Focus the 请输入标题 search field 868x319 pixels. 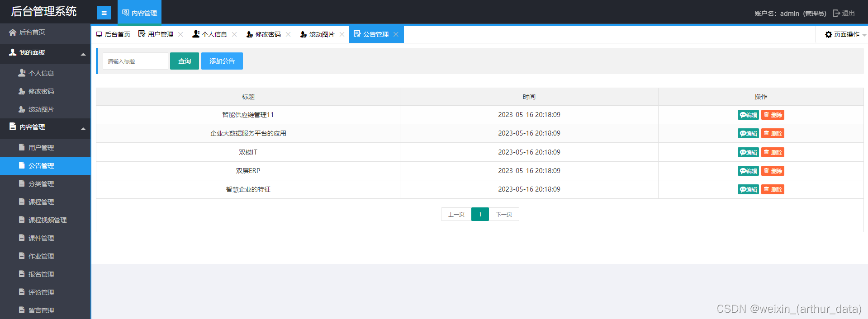[135, 61]
